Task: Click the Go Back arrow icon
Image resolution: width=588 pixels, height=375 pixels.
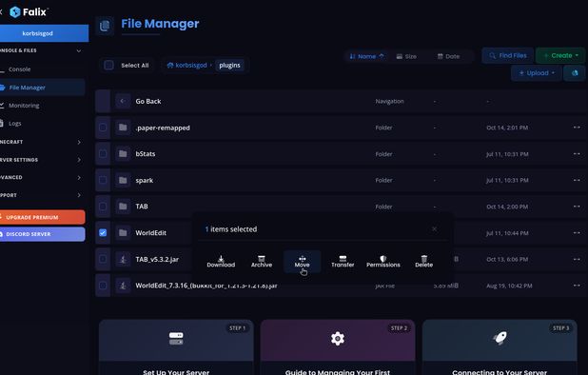Action: pyautogui.click(x=123, y=101)
